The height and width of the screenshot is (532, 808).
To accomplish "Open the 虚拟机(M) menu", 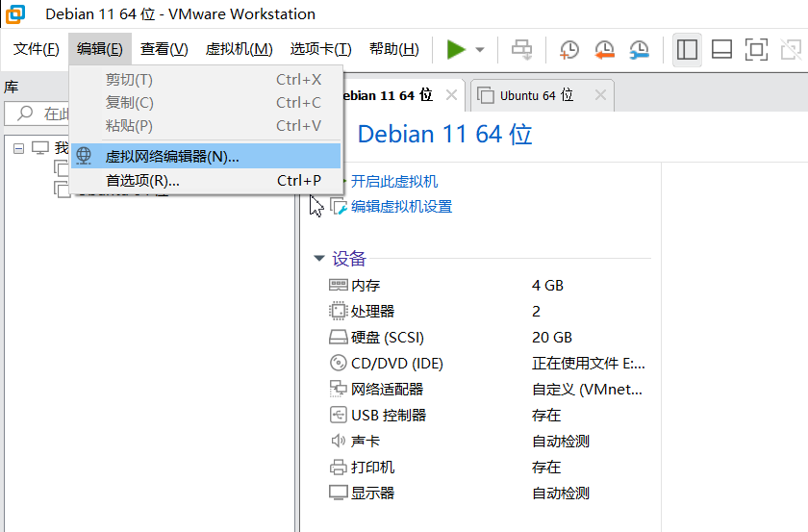I will click(x=239, y=49).
